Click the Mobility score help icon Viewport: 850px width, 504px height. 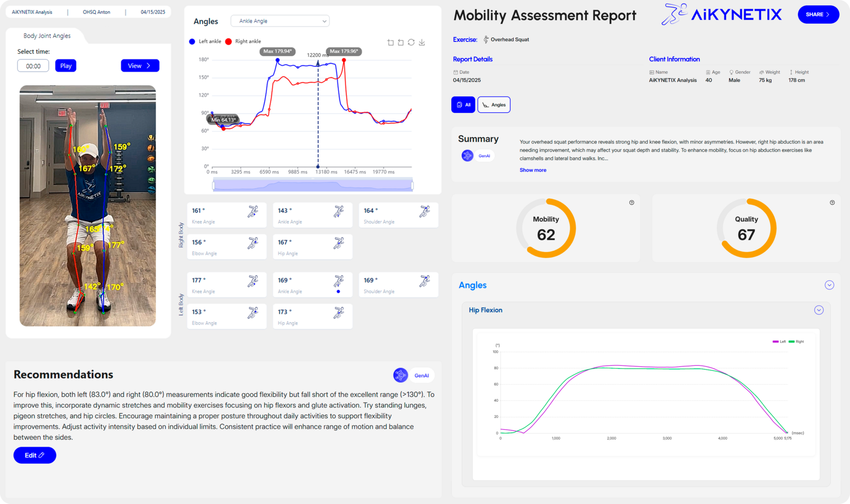click(631, 202)
